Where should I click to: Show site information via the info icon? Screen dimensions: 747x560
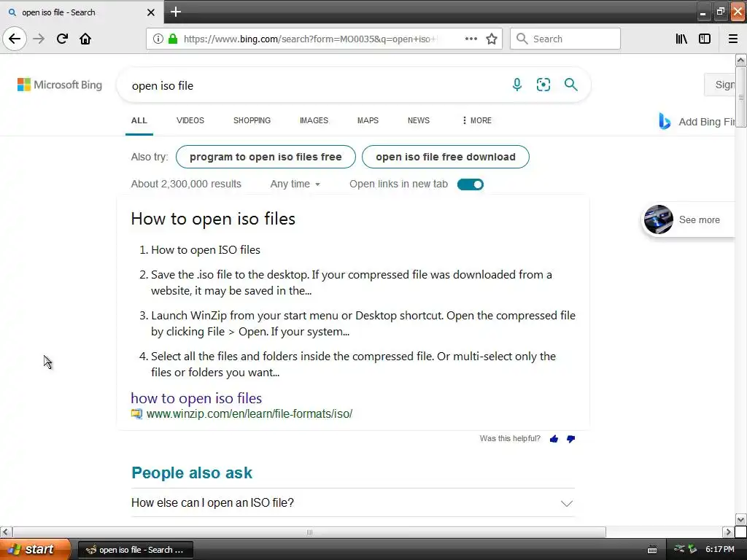(158, 39)
